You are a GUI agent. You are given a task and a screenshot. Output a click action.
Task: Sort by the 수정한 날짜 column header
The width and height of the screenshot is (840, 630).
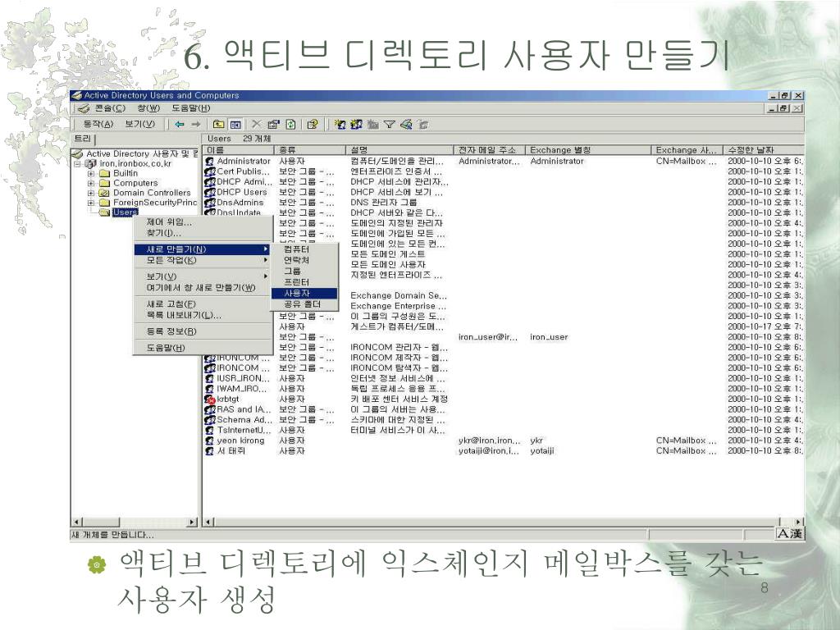[x=764, y=150]
